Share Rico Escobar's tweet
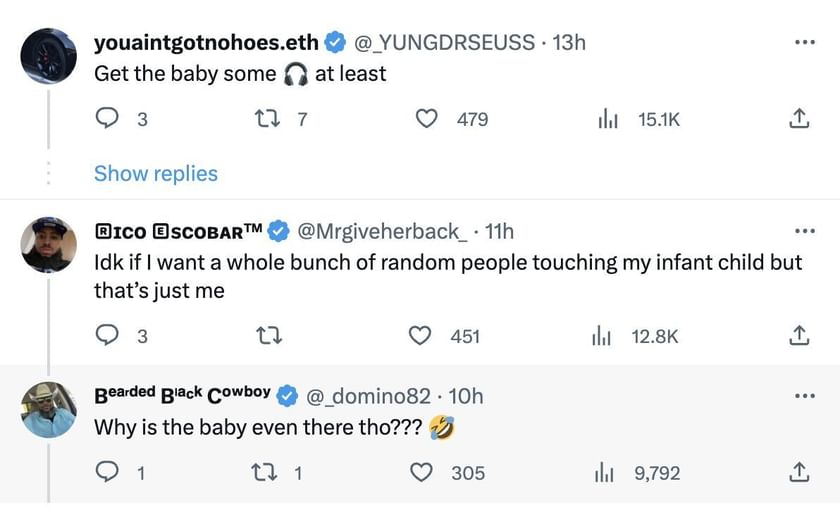Image resolution: width=840 pixels, height=514 pixels. (799, 336)
